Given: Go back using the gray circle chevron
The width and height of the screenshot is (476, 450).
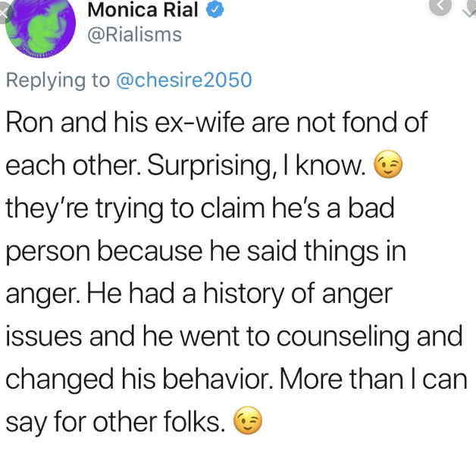Looking at the screenshot, I should coord(440,5).
